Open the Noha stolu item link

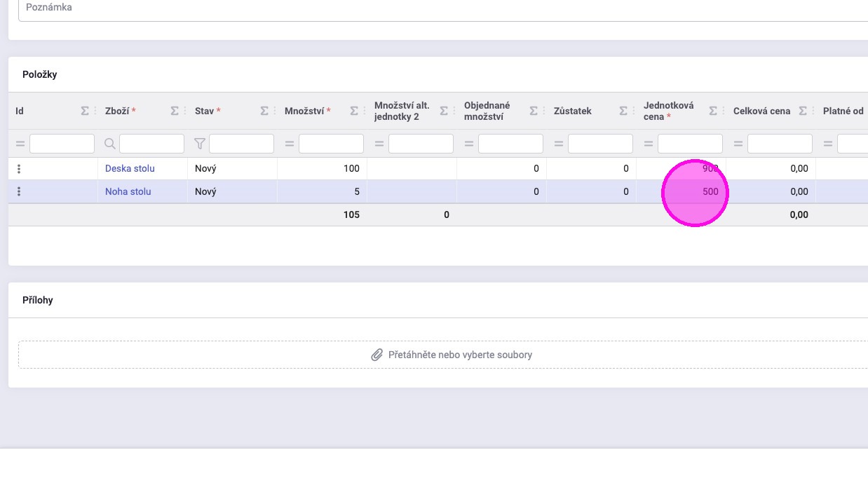(128, 191)
